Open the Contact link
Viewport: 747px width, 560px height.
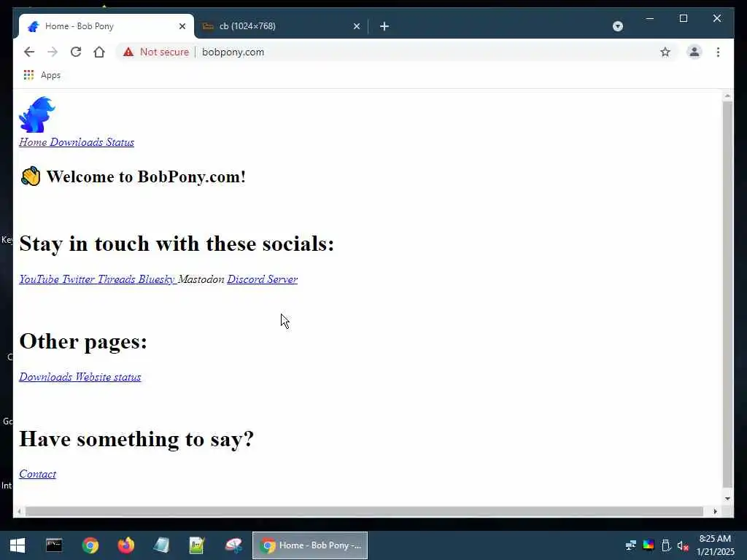pos(38,474)
